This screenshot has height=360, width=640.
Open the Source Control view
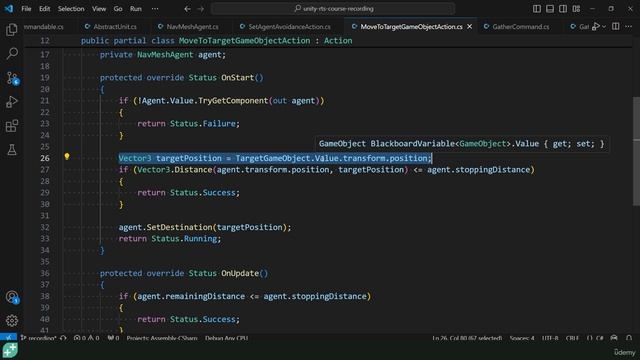click(x=12, y=78)
